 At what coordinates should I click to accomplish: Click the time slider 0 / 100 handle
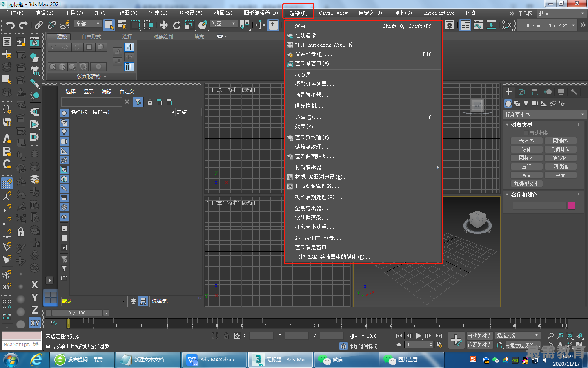(x=77, y=313)
